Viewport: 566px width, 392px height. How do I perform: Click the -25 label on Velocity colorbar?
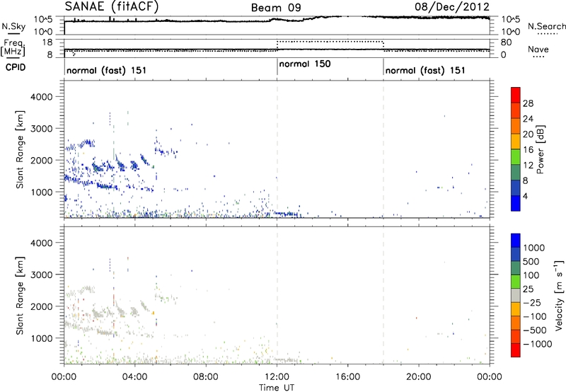tap(532, 302)
